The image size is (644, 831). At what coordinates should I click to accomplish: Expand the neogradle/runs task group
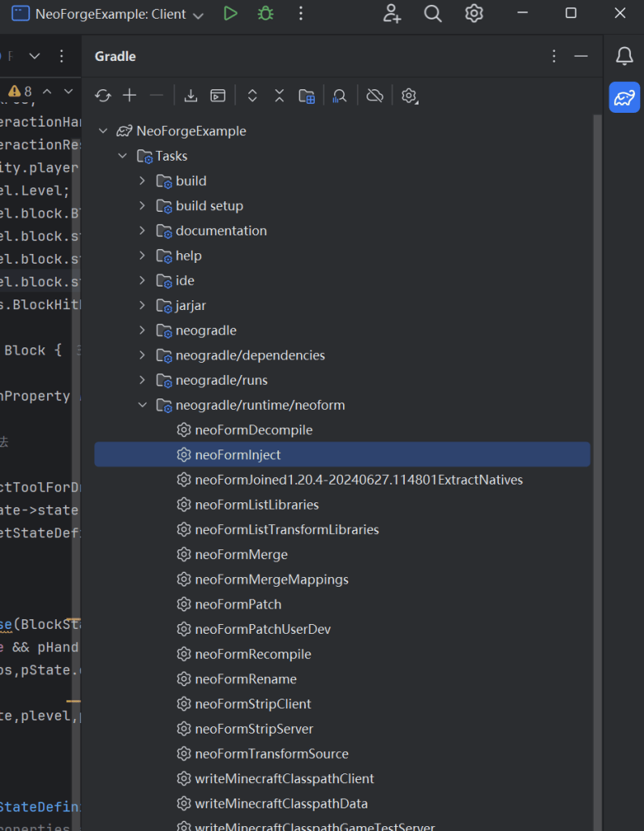(142, 380)
